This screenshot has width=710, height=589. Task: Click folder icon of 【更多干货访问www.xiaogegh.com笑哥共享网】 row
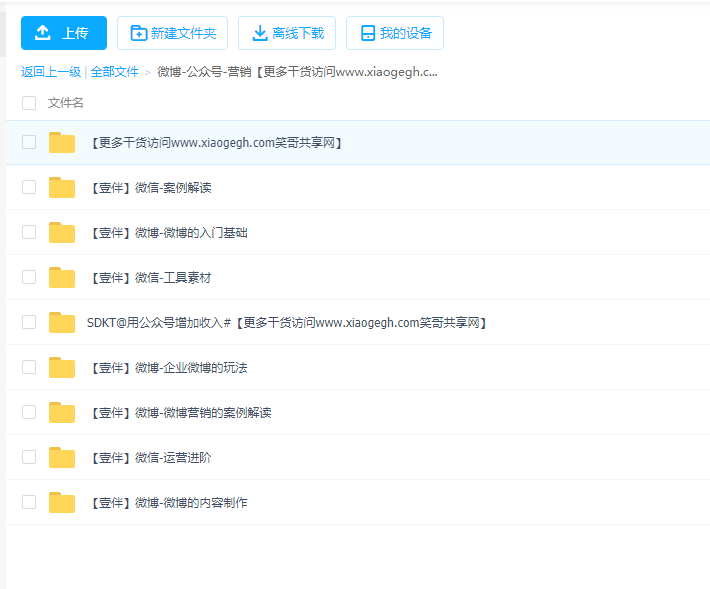62,142
